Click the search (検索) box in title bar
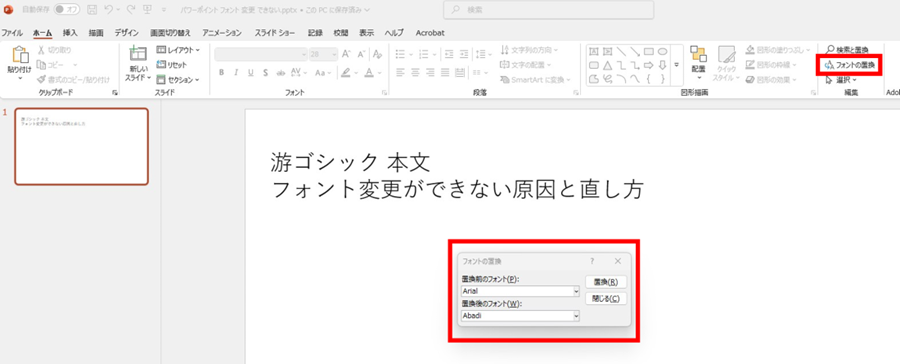Viewport: 900px width, 364px height. pyautogui.click(x=549, y=10)
